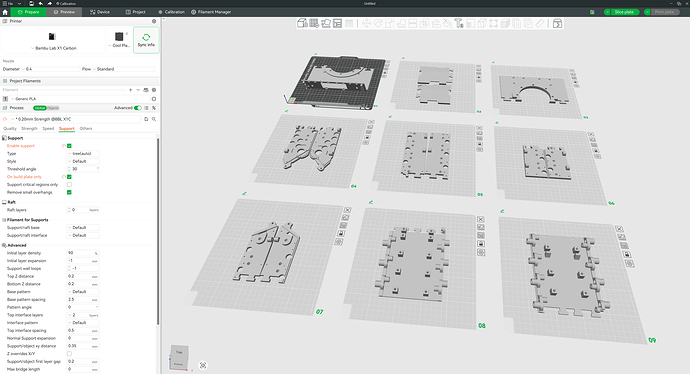The image size is (690, 374).
Task: Open plate 07 settings gear icon
Action: [x=339, y=242]
